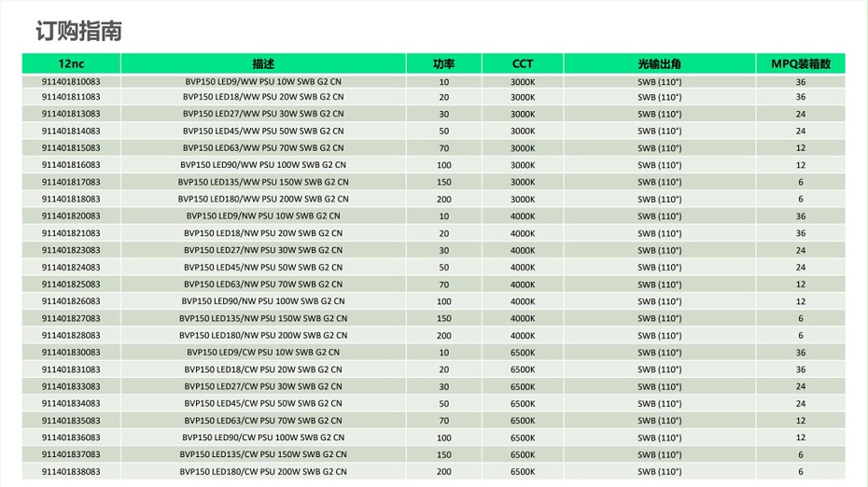
Task: Select the 12nc column header
Action: click(72, 63)
